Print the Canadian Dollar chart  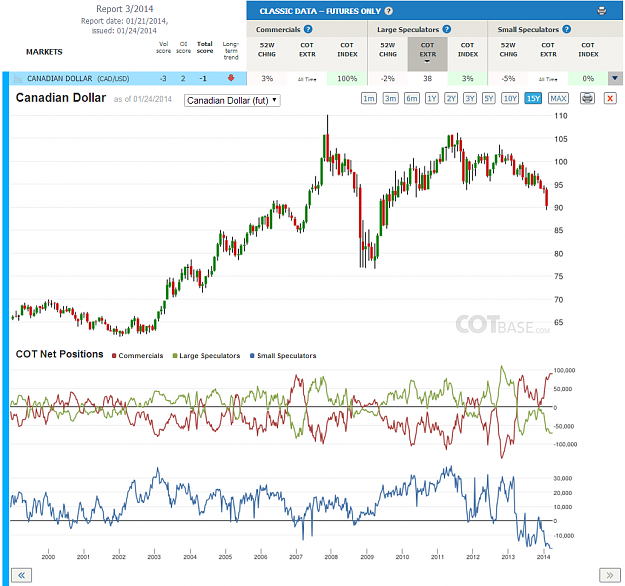tap(587, 98)
